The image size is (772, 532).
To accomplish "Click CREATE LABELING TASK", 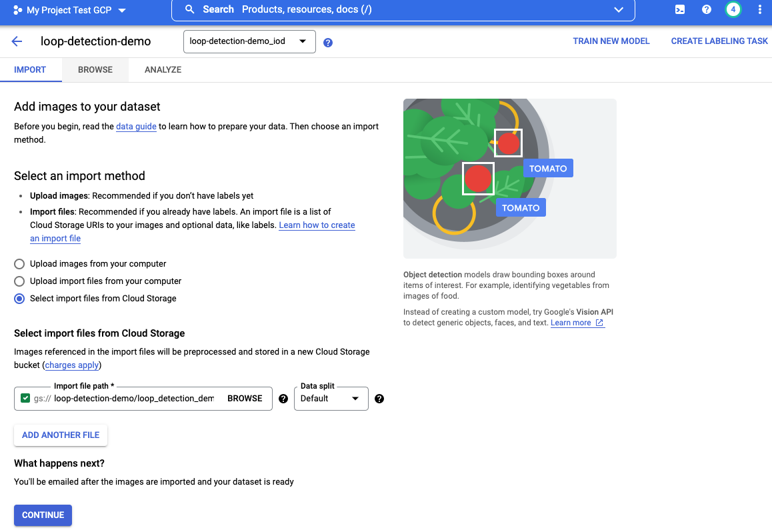I will (x=719, y=41).
